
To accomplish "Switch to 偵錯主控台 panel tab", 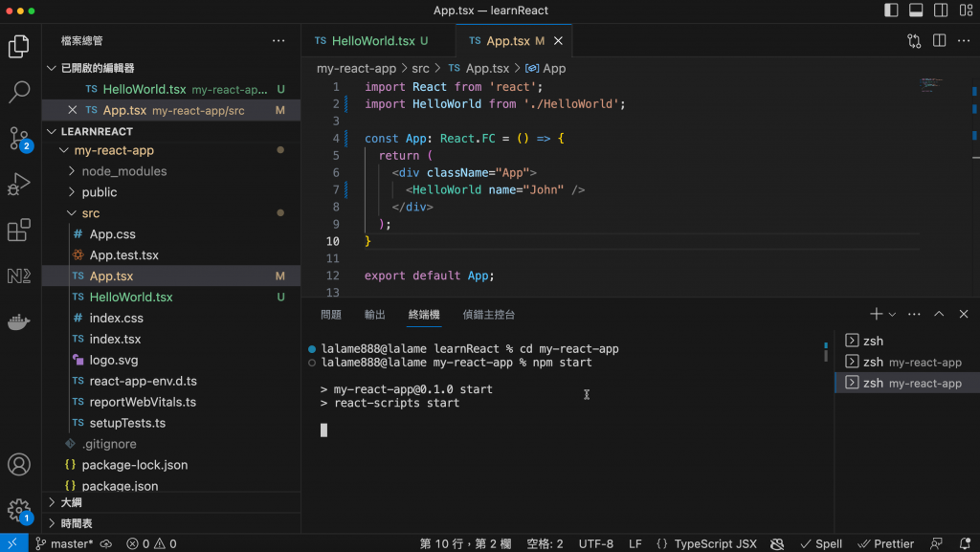I will (489, 315).
